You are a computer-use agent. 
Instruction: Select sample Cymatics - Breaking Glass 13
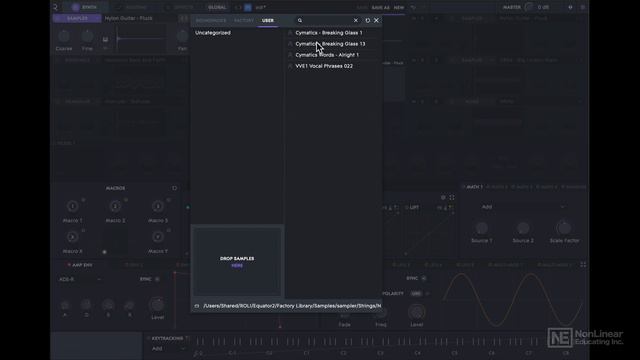[330, 44]
